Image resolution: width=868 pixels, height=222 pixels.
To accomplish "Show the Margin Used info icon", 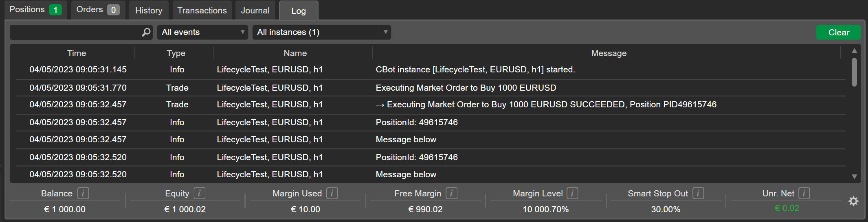I will pos(332,193).
